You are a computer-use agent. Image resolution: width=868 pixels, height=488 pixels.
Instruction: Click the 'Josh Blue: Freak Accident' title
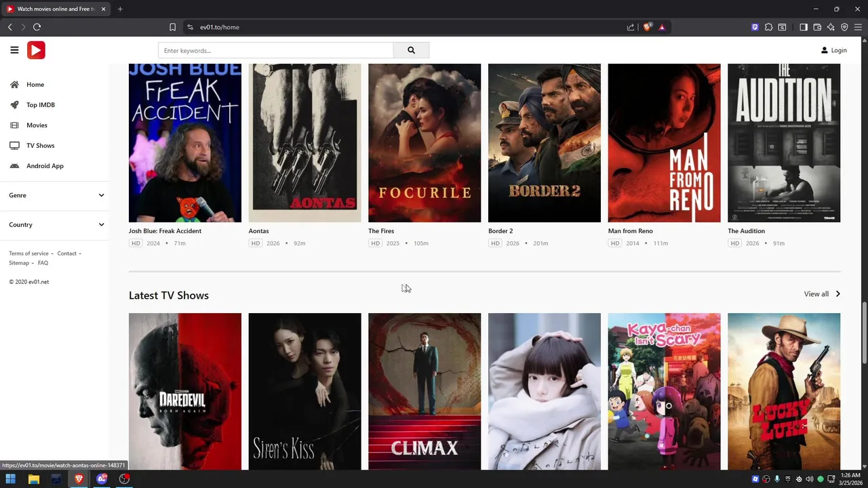point(165,231)
